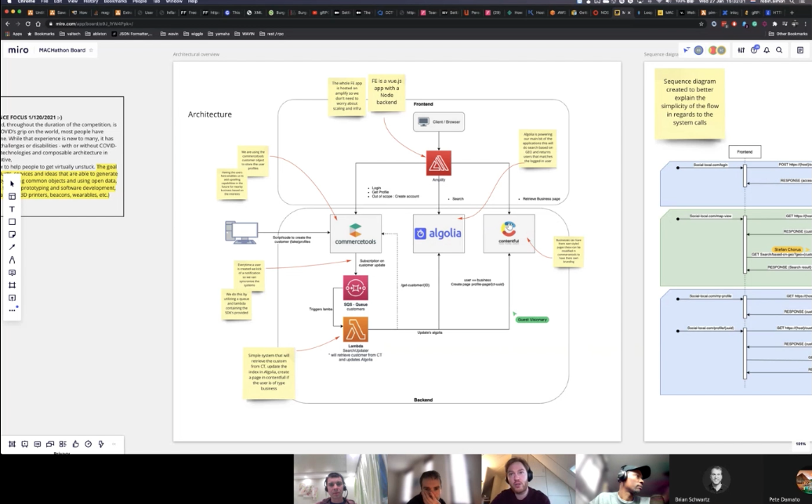Image resolution: width=812 pixels, height=504 pixels.
Task: Select the algolia box in diagram
Action: 439,234
